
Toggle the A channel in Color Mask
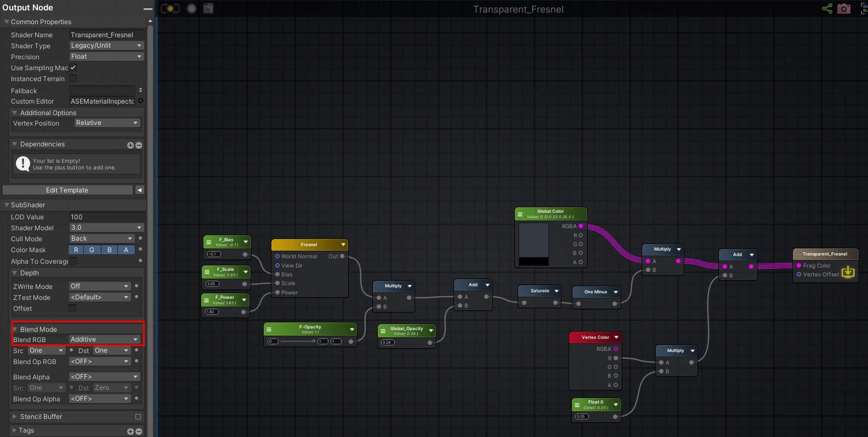pos(126,249)
